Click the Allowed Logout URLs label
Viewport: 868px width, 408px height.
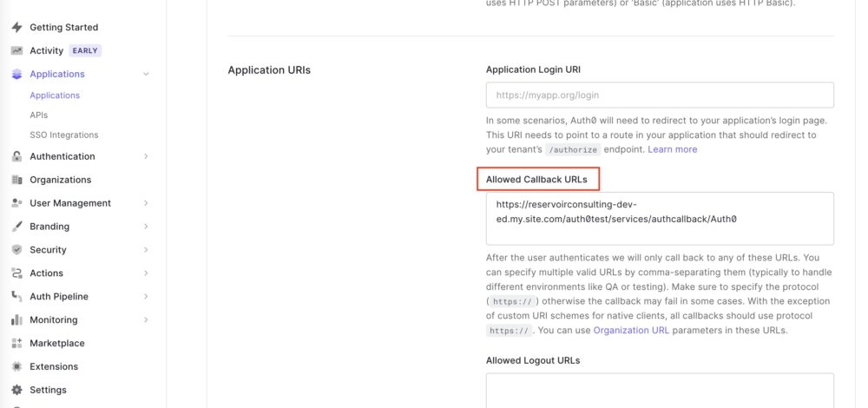click(533, 360)
